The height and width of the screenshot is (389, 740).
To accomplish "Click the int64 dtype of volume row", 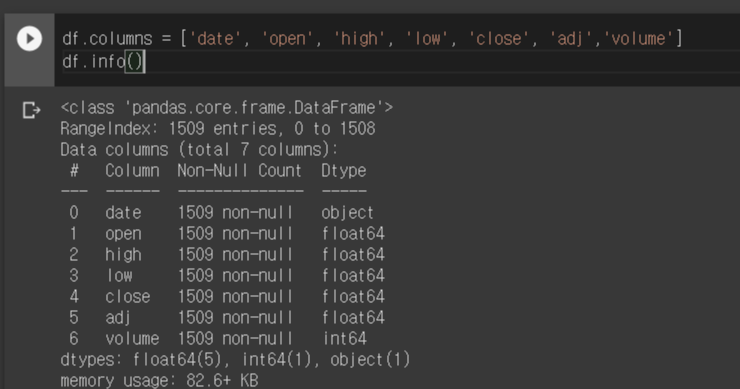I will (x=345, y=338).
